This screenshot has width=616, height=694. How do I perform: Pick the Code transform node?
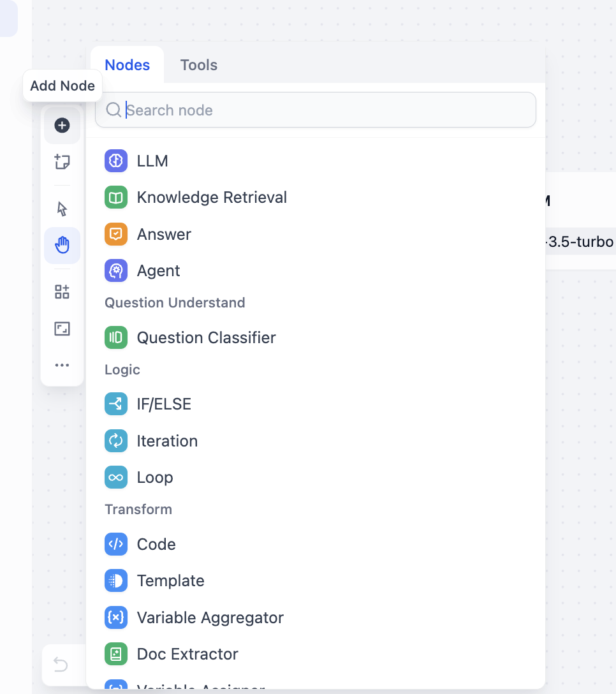coord(156,544)
